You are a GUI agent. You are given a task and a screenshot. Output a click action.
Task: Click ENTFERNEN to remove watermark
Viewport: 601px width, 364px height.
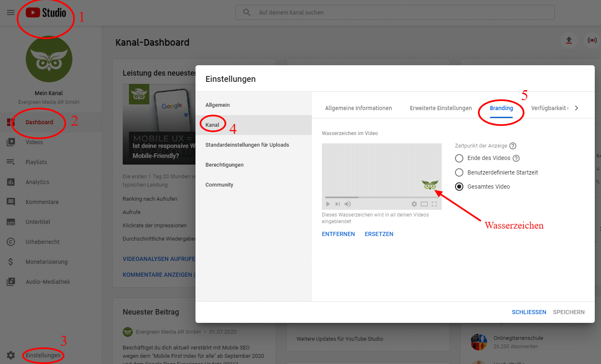(x=339, y=234)
